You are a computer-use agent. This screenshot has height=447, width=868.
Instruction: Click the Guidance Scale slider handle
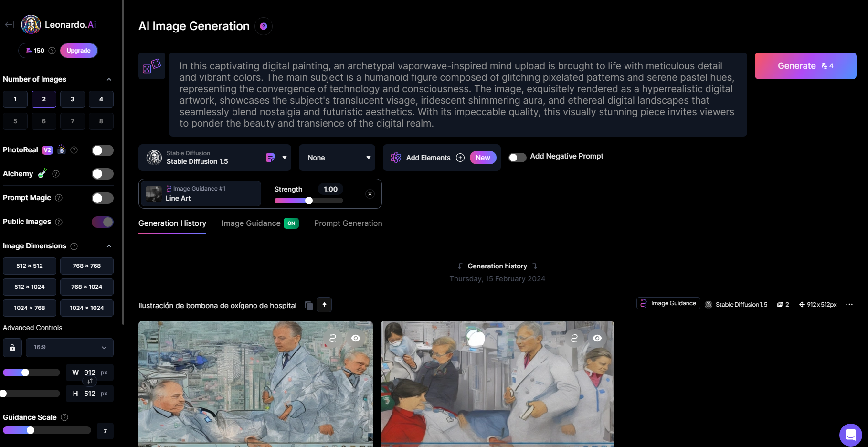point(31,430)
